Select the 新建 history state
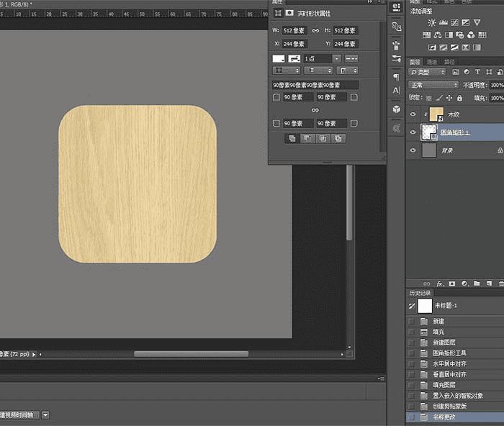This screenshot has height=426, width=504. (439, 321)
